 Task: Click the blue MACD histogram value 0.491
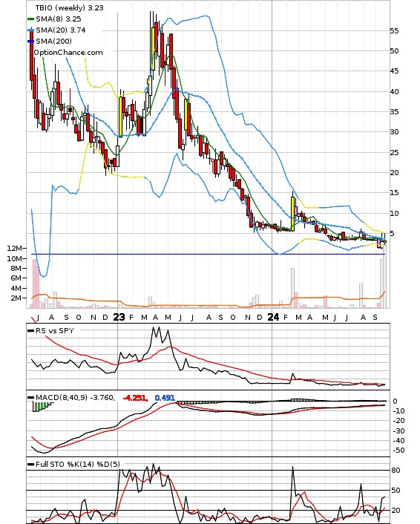(x=165, y=398)
